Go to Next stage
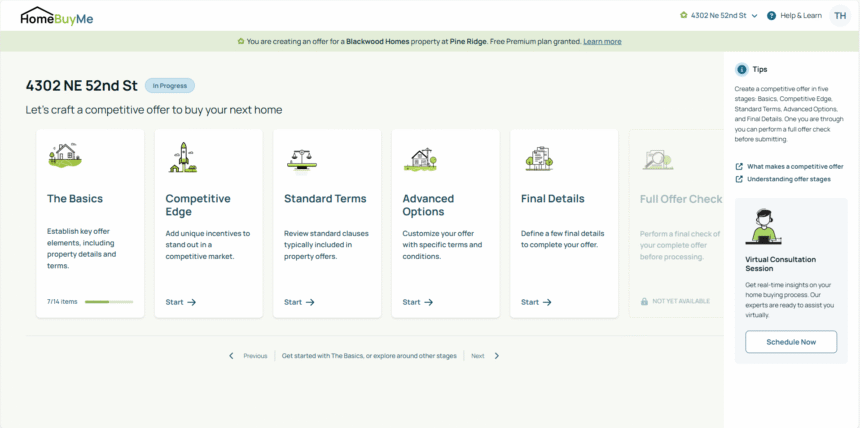This screenshot has height=428, width=860. click(x=485, y=356)
